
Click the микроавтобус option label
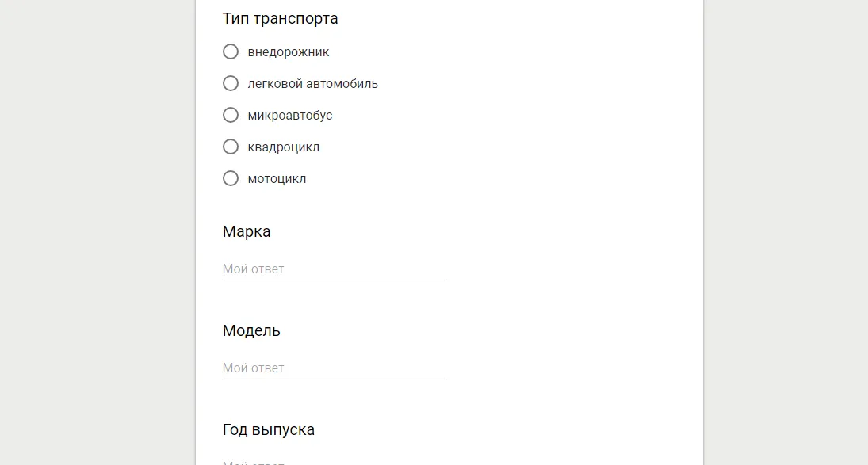click(290, 116)
